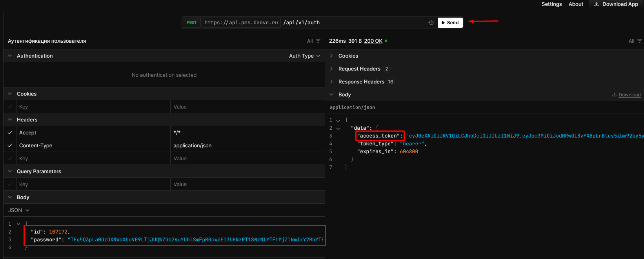Image resolution: width=644 pixels, height=259 pixels.
Task: Fold the response JSON root at line 1
Action: 338,120
